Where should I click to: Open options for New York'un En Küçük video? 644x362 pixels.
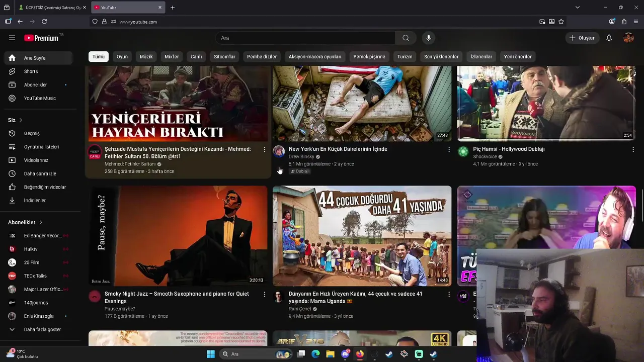449,149
